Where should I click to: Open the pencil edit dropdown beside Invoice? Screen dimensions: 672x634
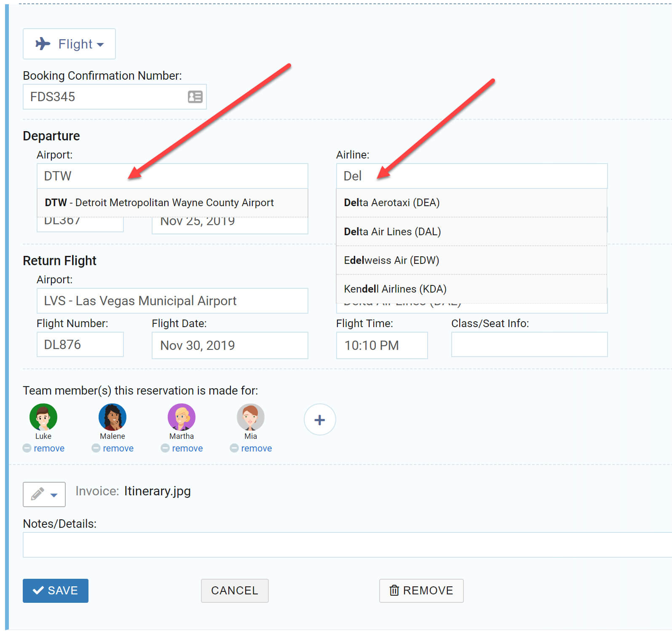[x=44, y=494]
